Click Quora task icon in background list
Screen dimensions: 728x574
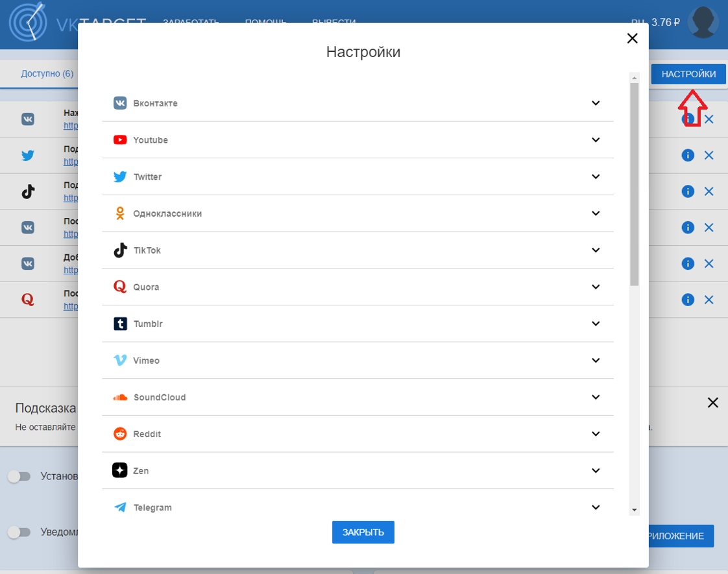tap(28, 299)
